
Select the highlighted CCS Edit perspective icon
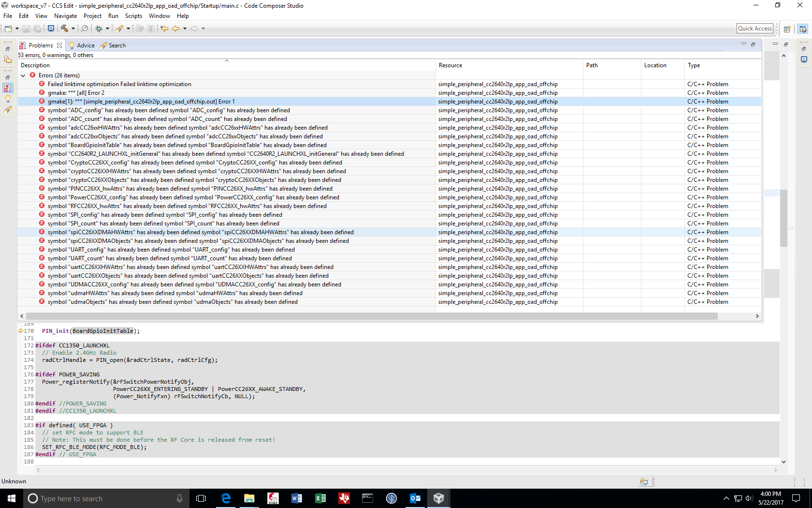pos(802,29)
